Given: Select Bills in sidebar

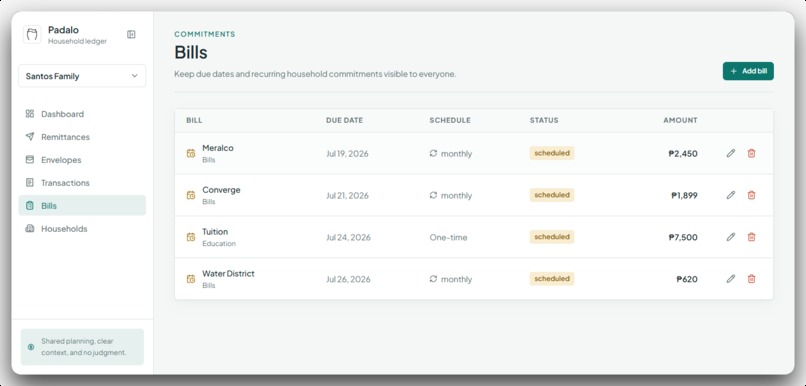Looking at the screenshot, I should pyautogui.click(x=82, y=206).
